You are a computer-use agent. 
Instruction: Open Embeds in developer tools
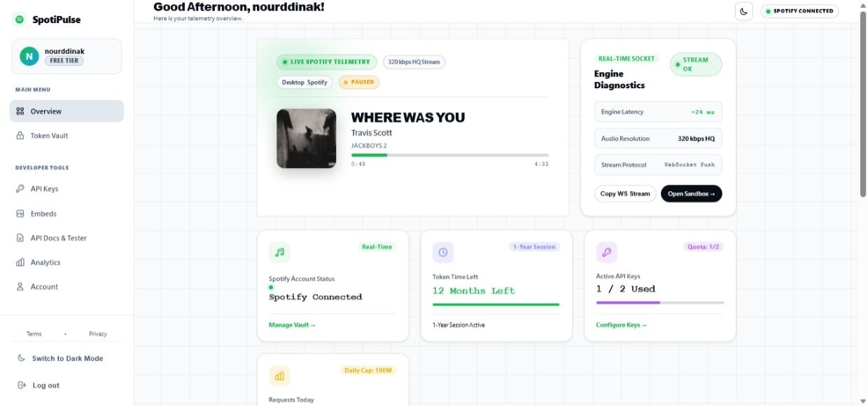pos(66,213)
